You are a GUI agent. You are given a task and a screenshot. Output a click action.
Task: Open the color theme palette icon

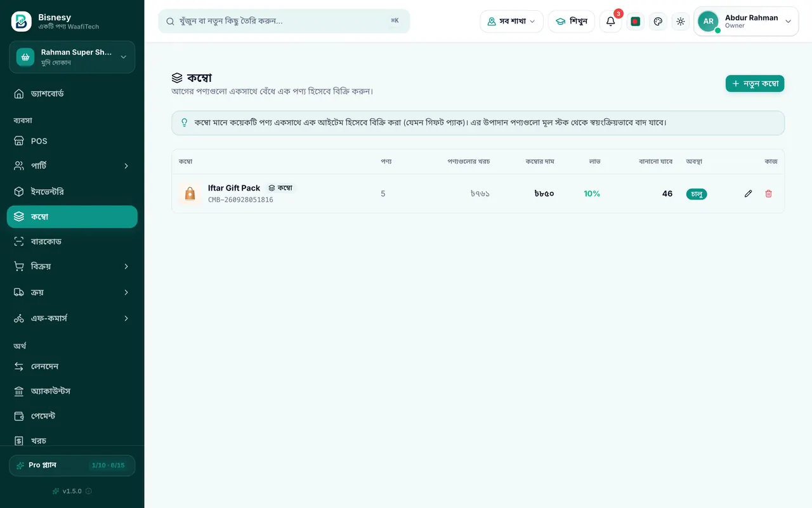[658, 21]
